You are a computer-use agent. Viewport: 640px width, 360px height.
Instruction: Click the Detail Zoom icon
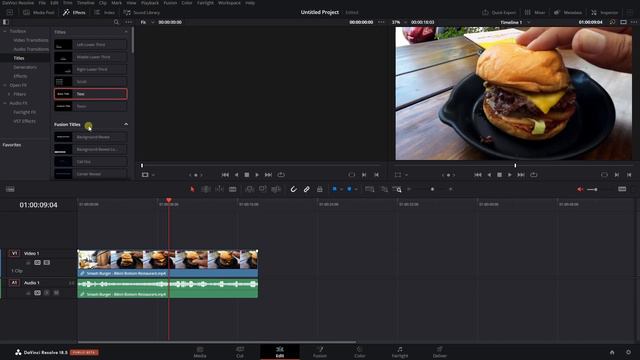click(384, 189)
